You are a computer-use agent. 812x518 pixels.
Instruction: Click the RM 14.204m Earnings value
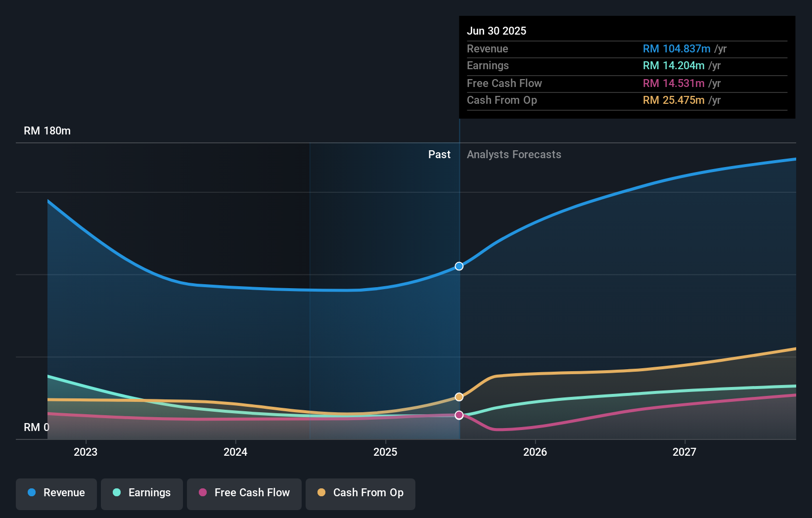click(673, 66)
